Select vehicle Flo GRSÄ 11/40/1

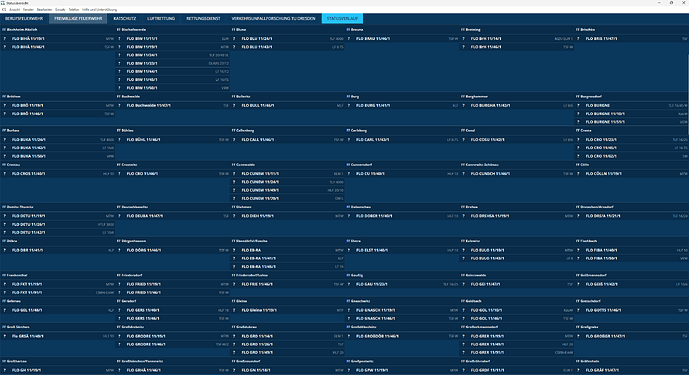click(x=27, y=336)
